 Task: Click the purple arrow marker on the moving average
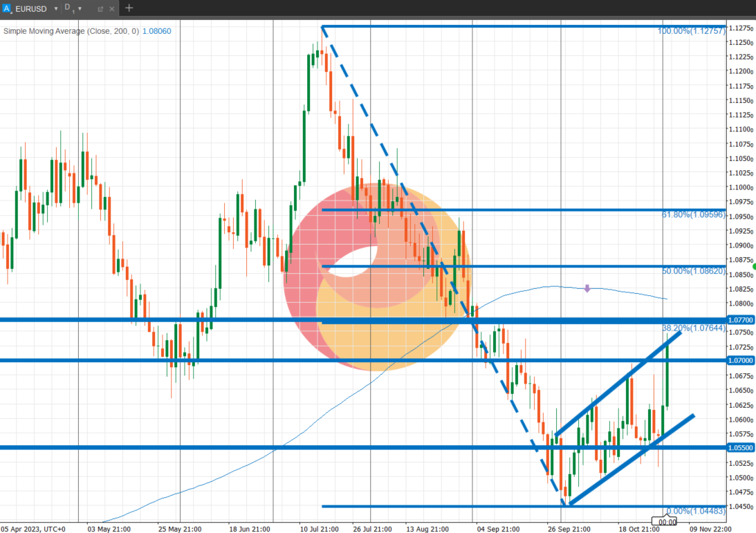click(587, 288)
